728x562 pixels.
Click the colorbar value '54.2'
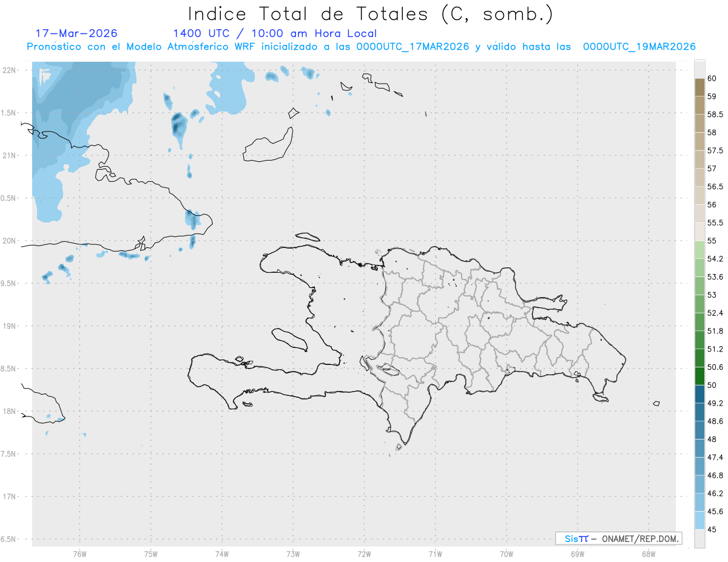[715, 259]
